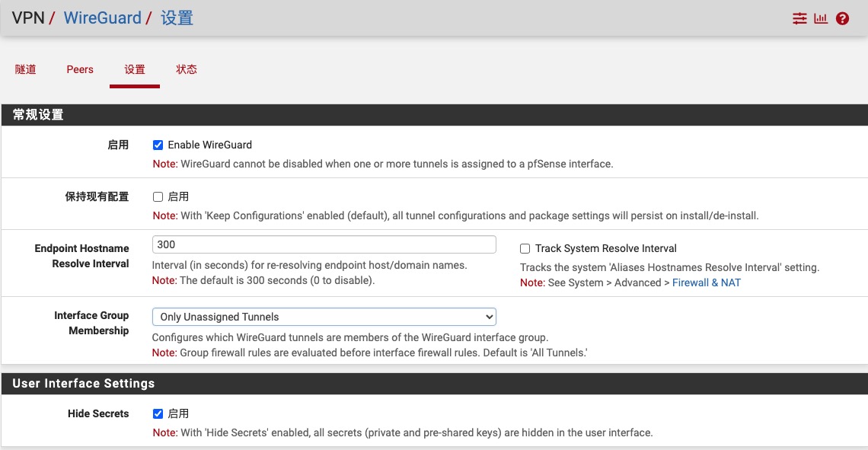
Task: Go to the 状态 tab
Action: (x=187, y=69)
